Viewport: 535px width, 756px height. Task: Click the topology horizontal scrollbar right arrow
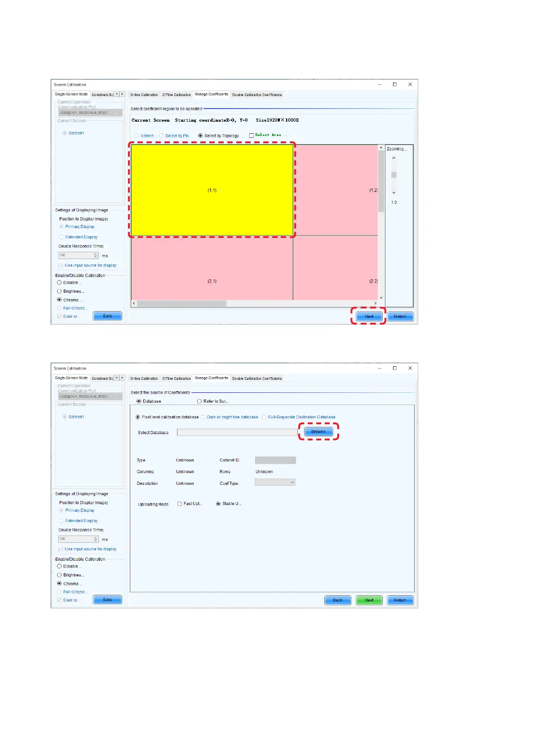point(375,303)
